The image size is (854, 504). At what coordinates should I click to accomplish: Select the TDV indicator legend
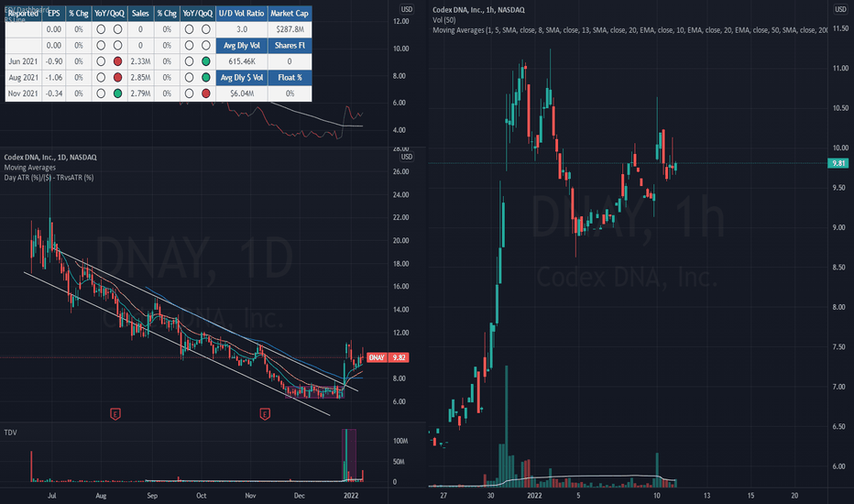tap(10, 433)
